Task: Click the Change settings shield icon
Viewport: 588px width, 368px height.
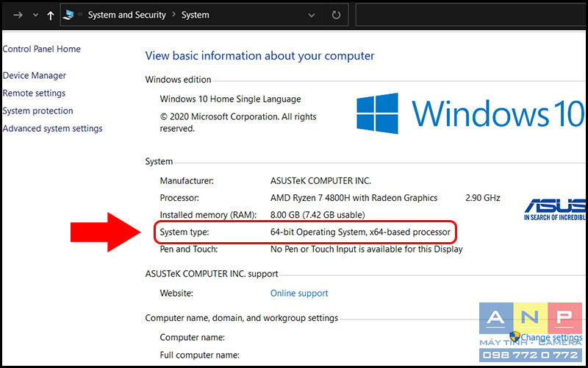Action: point(515,336)
